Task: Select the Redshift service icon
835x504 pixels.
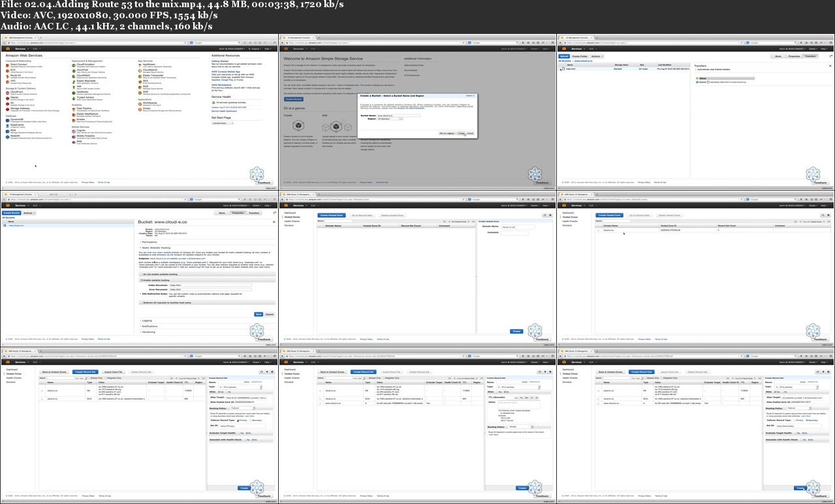Action: [8, 137]
